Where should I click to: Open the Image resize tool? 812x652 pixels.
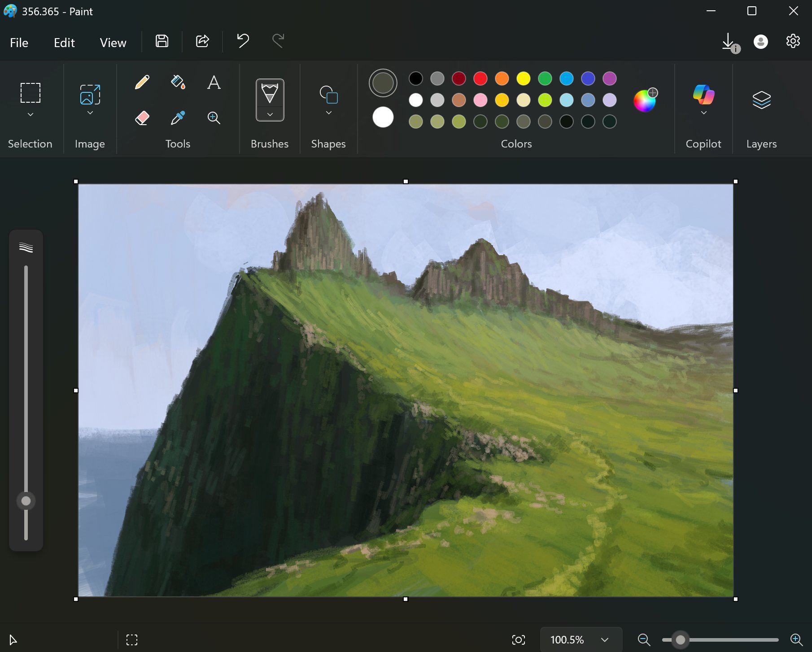pos(90,94)
